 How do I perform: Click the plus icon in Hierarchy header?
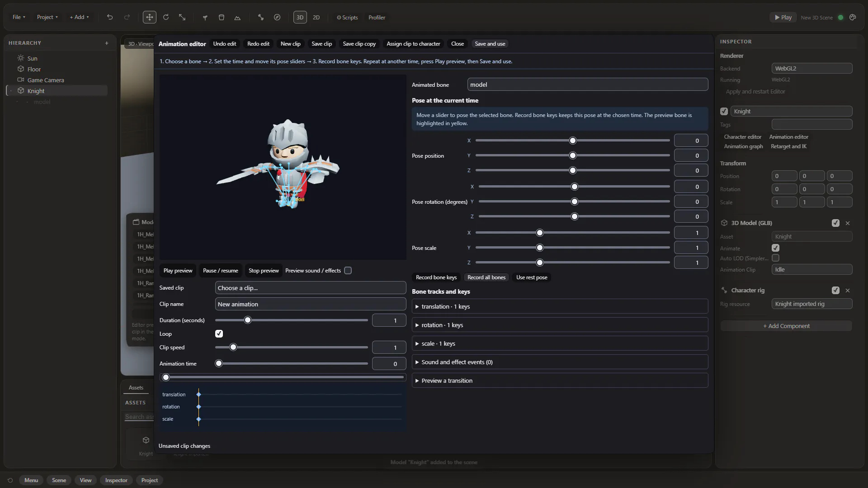pos(107,43)
